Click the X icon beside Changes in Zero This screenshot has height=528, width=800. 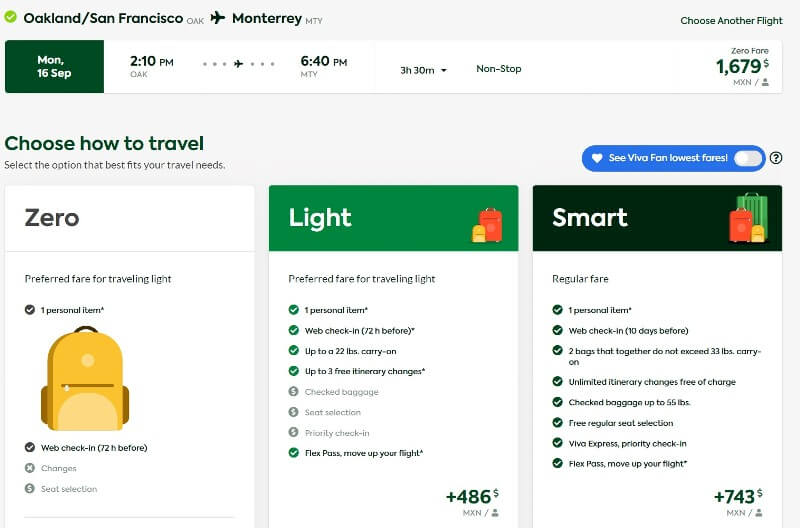pos(30,468)
